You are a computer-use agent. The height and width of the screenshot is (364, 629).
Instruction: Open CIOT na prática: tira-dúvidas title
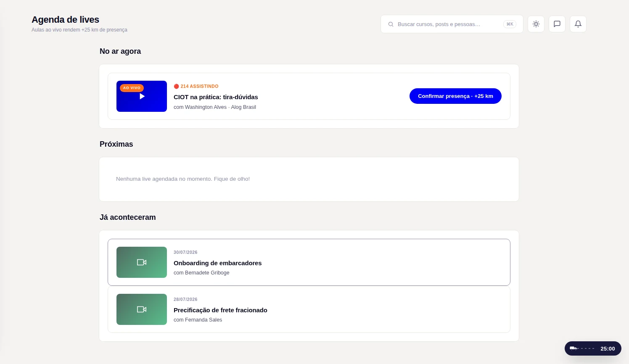216,97
